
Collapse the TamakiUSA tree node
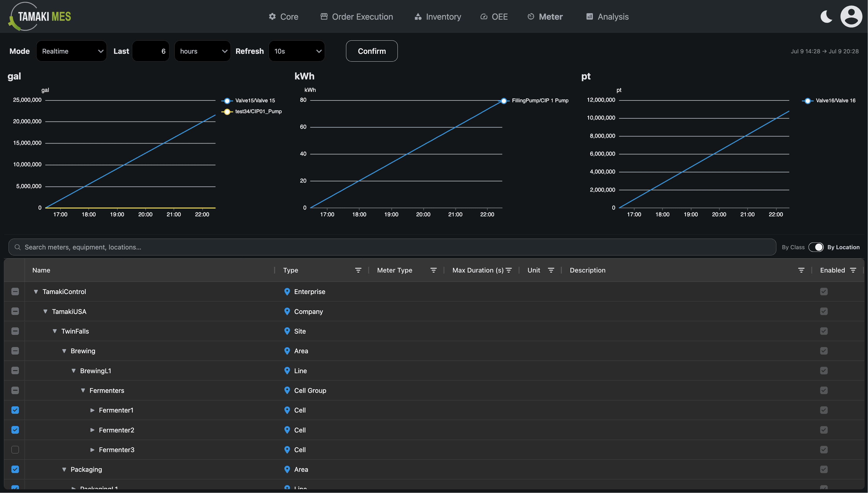[x=45, y=311]
